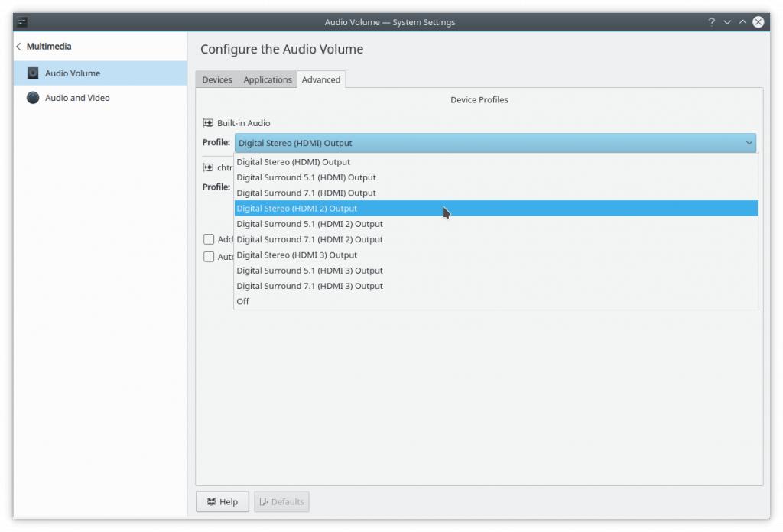Toggle the first checkbox starting with Add

pos(209,239)
